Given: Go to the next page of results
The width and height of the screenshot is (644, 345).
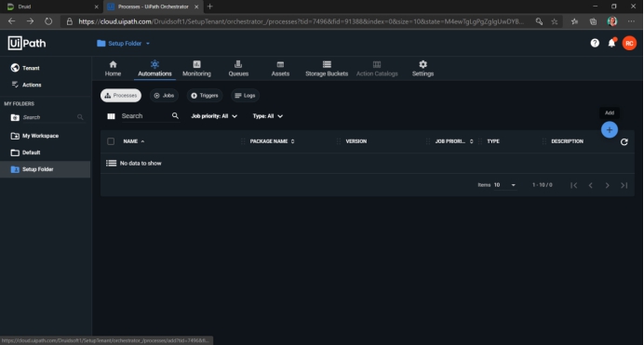Looking at the screenshot, I should pyautogui.click(x=607, y=185).
